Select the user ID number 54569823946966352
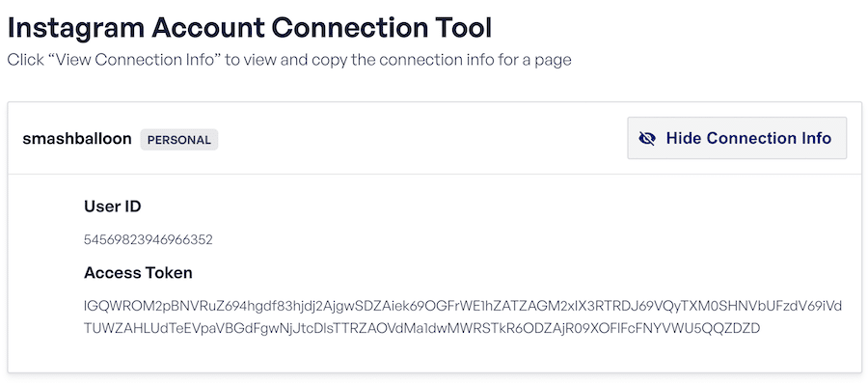The width and height of the screenshot is (868, 384). click(x=149, y=240)
